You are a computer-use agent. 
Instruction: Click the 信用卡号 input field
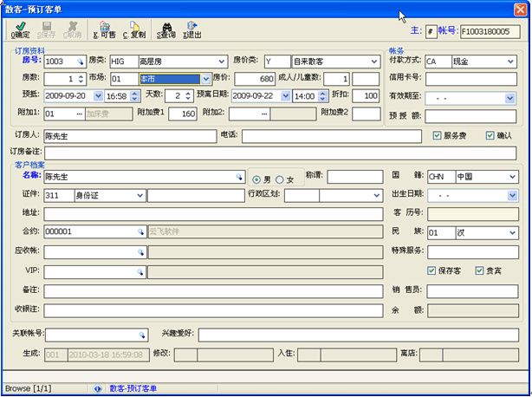pyautogui.click(x=471, y=79)
